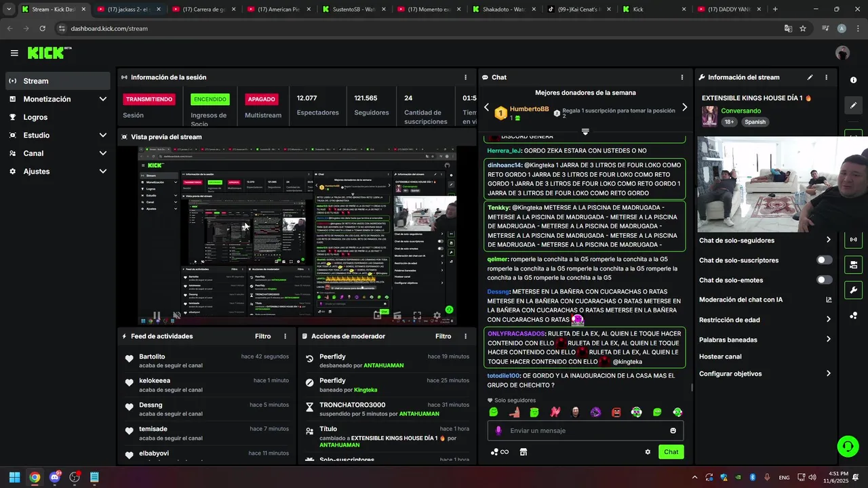Open chat settings gear icon
Image resolution: width=868 pixels, height=488 pixels.
(648, 452)
